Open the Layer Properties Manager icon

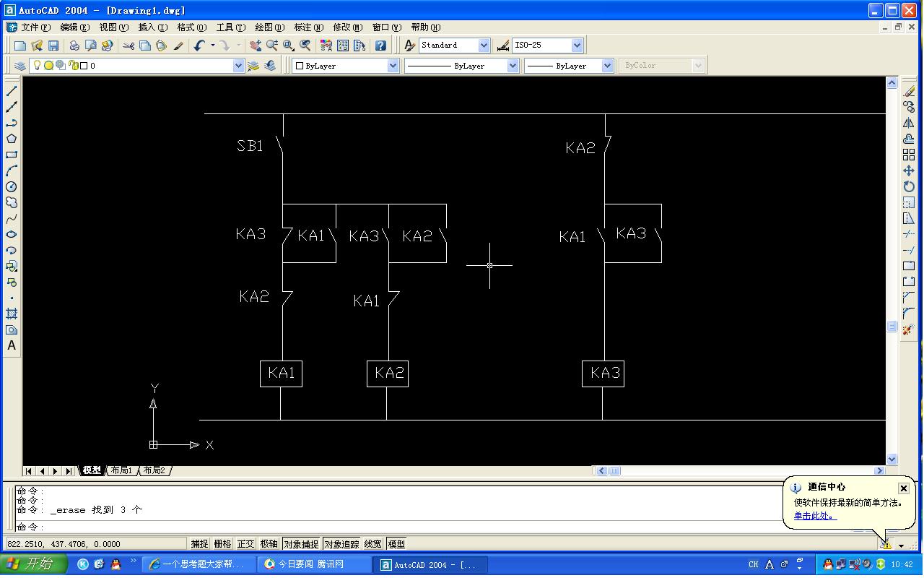tap(20, 66)
